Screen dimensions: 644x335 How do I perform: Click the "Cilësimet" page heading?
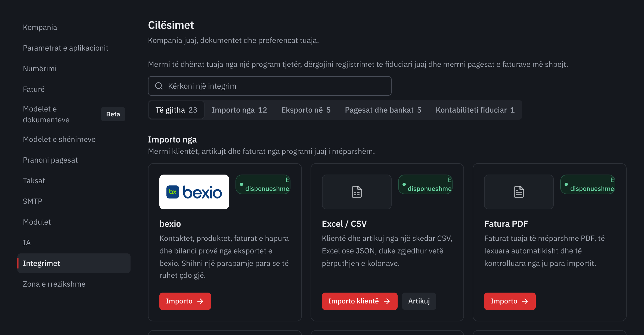[171, 25]
